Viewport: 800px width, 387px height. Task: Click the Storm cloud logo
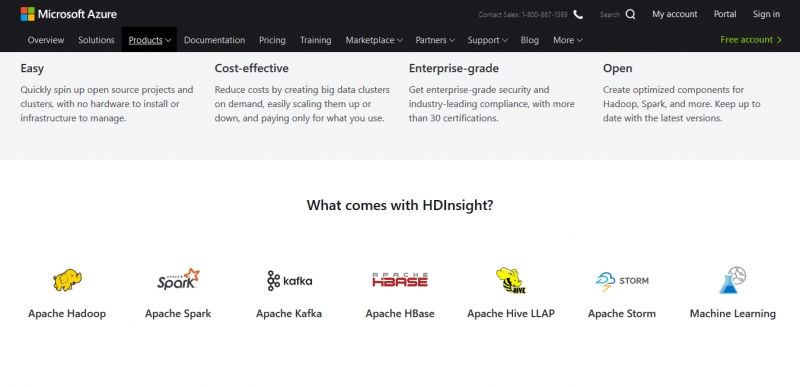coord(622,281)
